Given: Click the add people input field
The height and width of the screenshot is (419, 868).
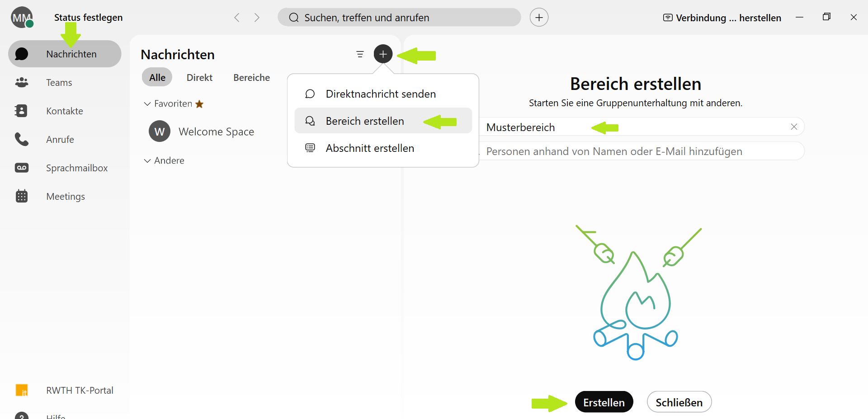Looking at the screenshot, I should coord(633,151).
